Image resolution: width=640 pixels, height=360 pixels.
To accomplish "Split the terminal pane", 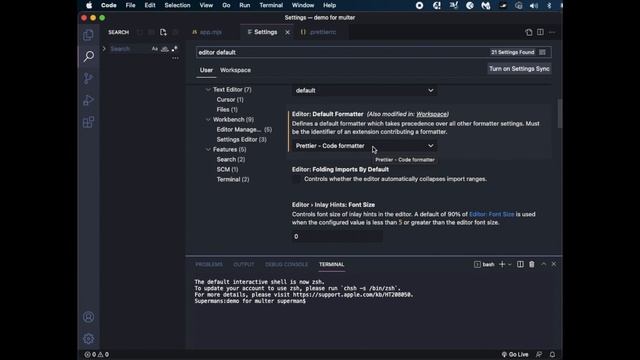I will pyautogui.click(x=520, y=264).
